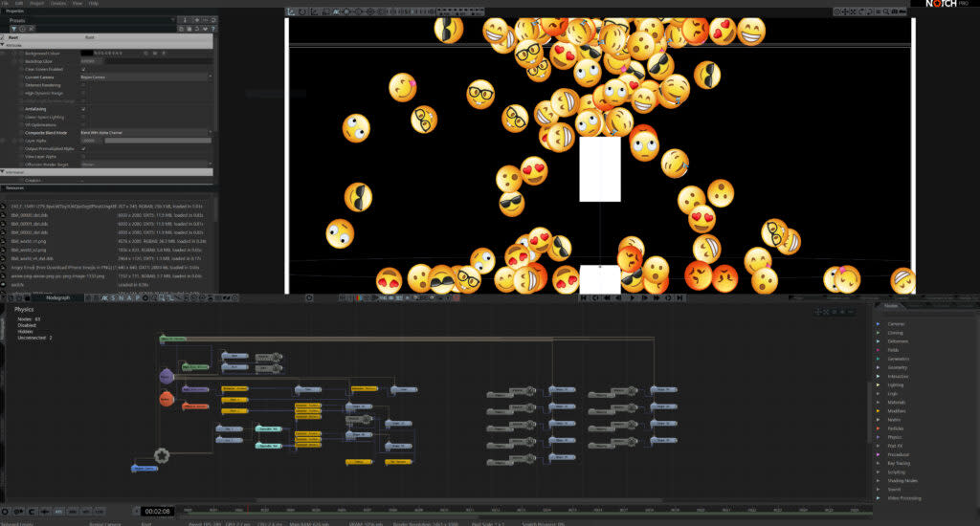Click the S snap letter in nodegraph toolbar
This screenshot has height=526, width=980.
(113, 298)
